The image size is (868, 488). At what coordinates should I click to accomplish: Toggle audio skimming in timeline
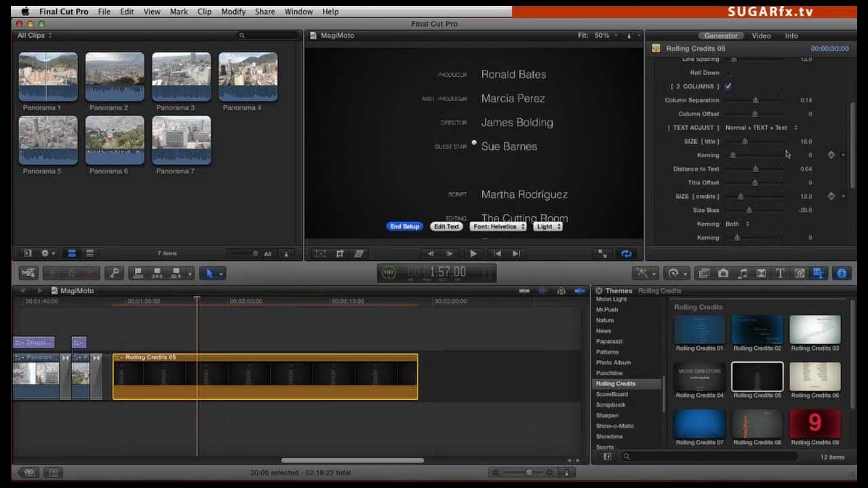click(542, 291)
